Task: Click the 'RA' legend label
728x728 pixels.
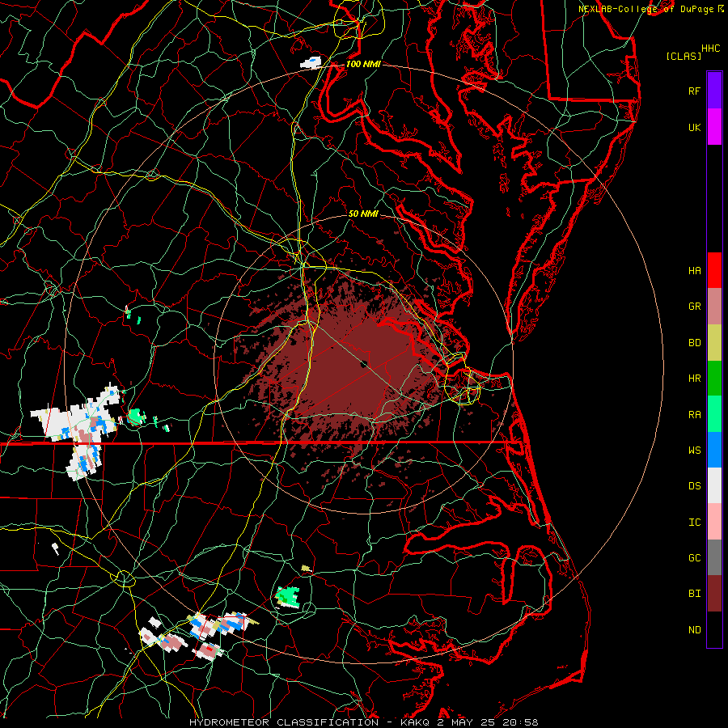Action: [694, 415]
